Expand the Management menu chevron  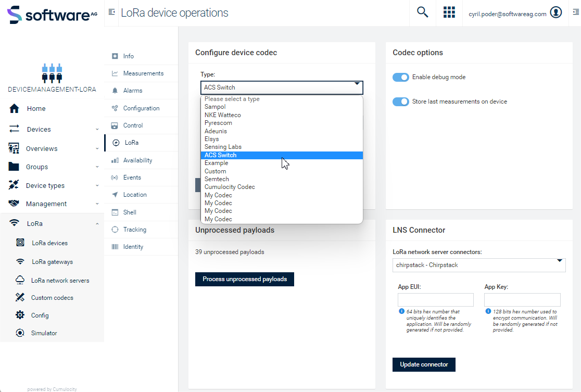(97, 204)
